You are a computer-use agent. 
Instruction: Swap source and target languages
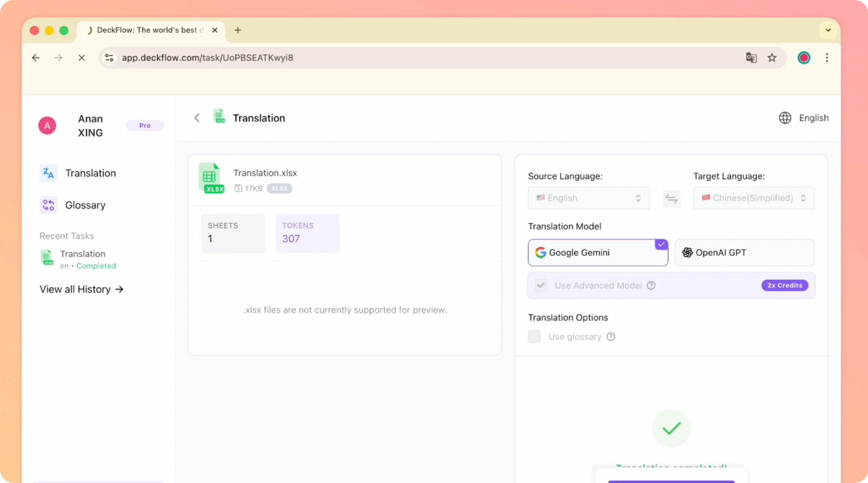[671, 199]
